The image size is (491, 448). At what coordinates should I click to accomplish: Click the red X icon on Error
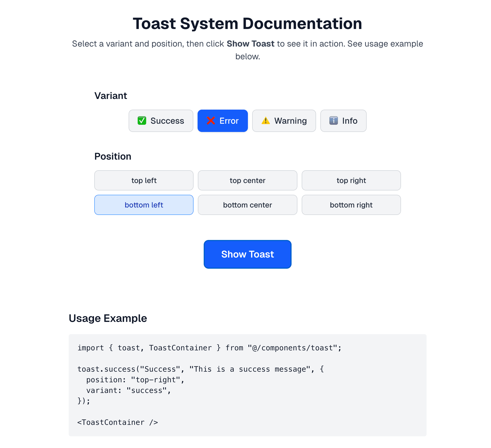click(211, 121)
